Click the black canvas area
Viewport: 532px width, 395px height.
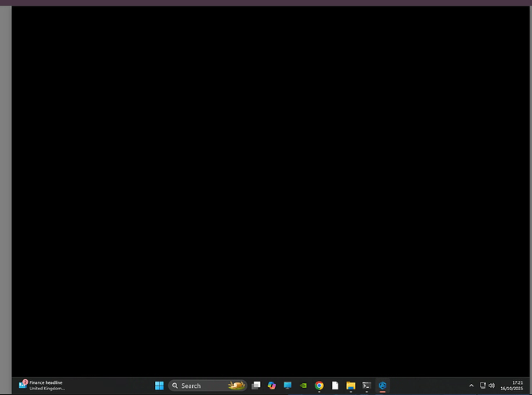[269, 190]
